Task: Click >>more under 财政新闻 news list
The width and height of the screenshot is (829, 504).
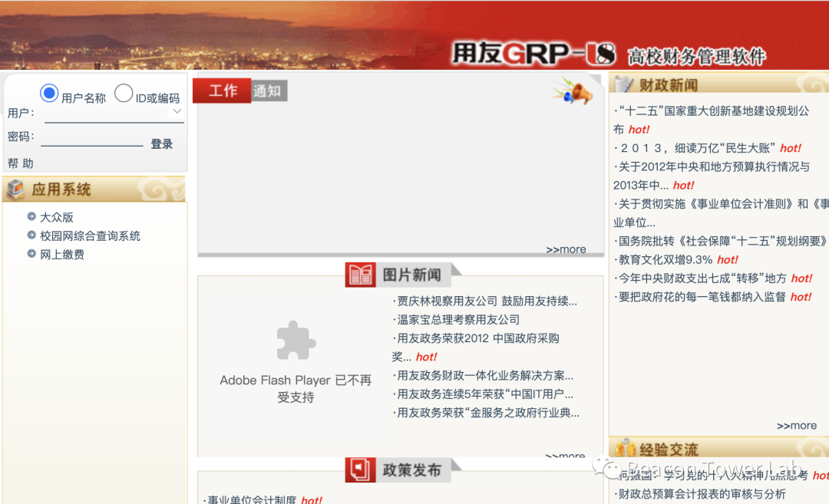Action: 797,425
